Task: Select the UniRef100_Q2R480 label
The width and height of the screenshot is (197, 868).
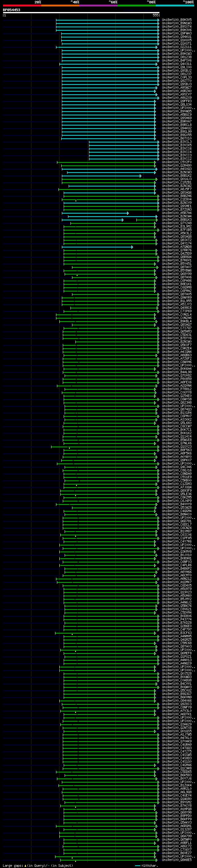Action: click(177, 165)
